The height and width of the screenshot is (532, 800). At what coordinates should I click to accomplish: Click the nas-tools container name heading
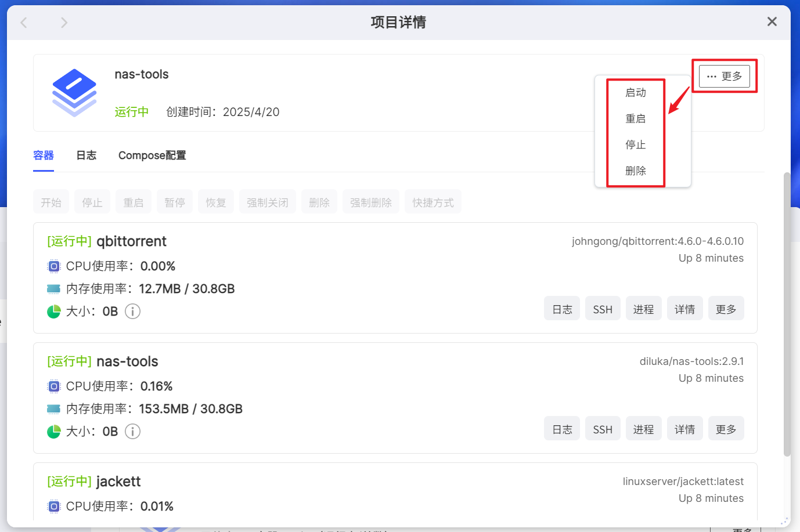[x=127, y=361]
